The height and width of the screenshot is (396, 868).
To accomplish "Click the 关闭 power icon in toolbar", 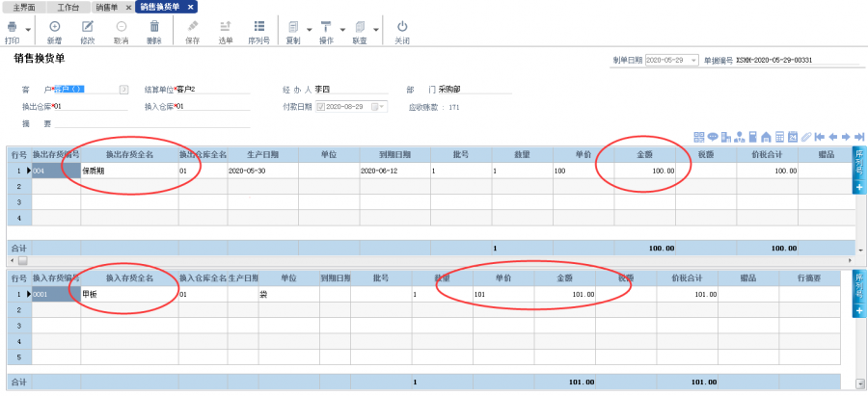I will tap(402, 27).
